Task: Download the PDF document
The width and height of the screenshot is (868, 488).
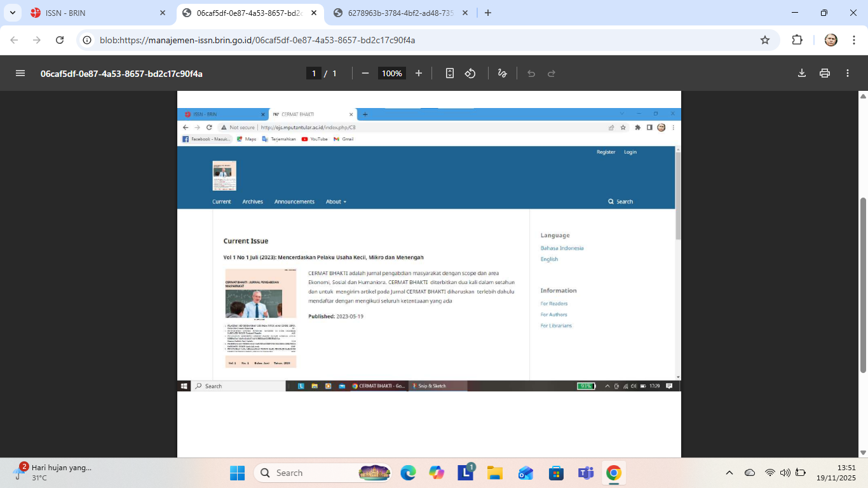Action: click(802, 73)
